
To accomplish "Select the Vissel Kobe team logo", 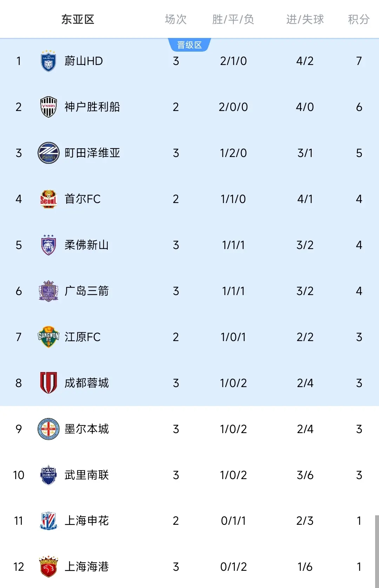I will (x=48, y=107).
